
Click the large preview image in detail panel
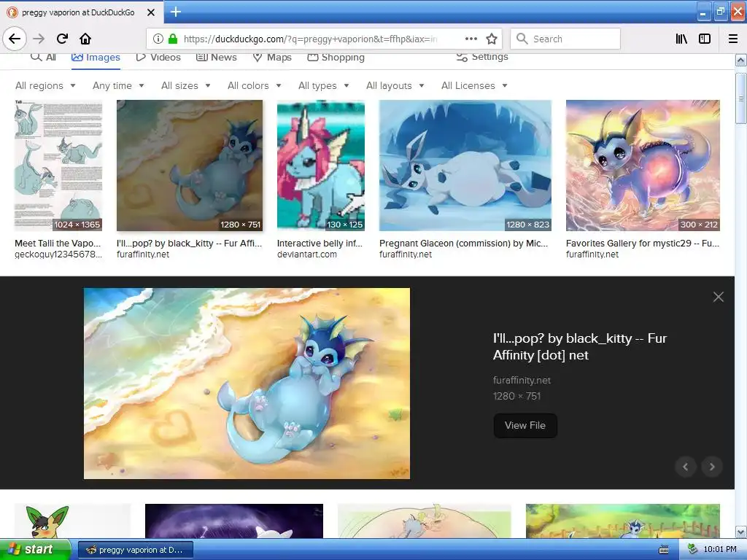coord(247,384)
